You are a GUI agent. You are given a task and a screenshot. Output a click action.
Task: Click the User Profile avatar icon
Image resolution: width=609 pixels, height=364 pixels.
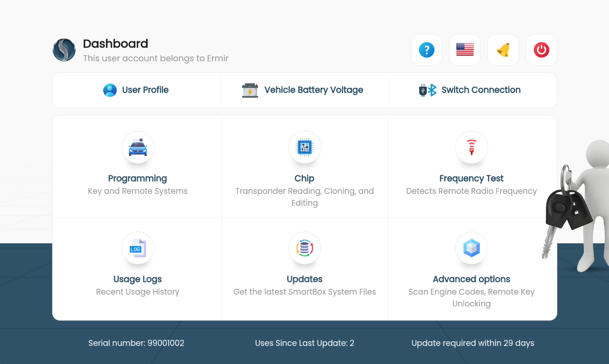pos(110,90)
